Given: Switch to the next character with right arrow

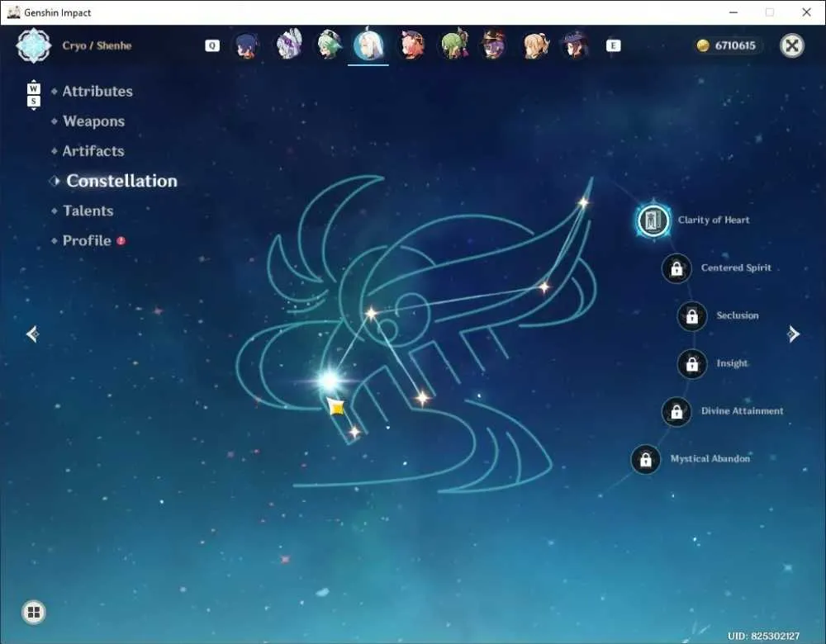Looking at the screenshot, I should [793, 334].
